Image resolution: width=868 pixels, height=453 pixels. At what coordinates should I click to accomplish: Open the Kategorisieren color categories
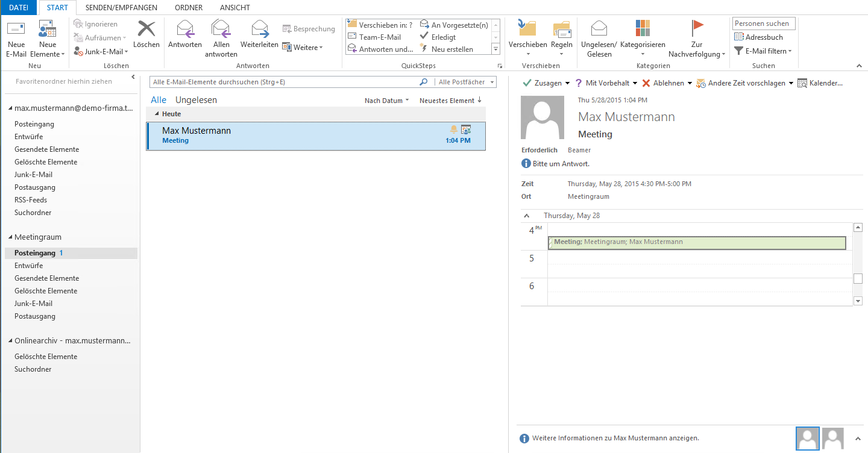click(643, 39)
